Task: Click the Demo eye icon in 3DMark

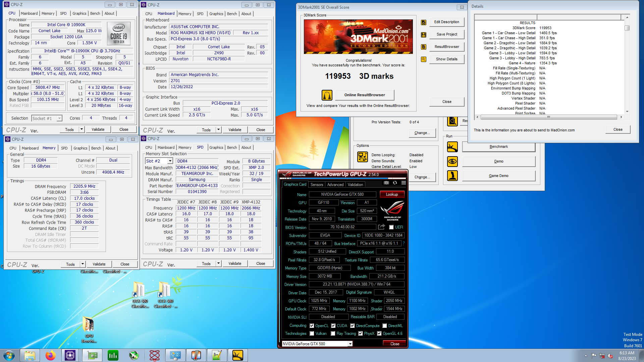Action: click(452, 162)
